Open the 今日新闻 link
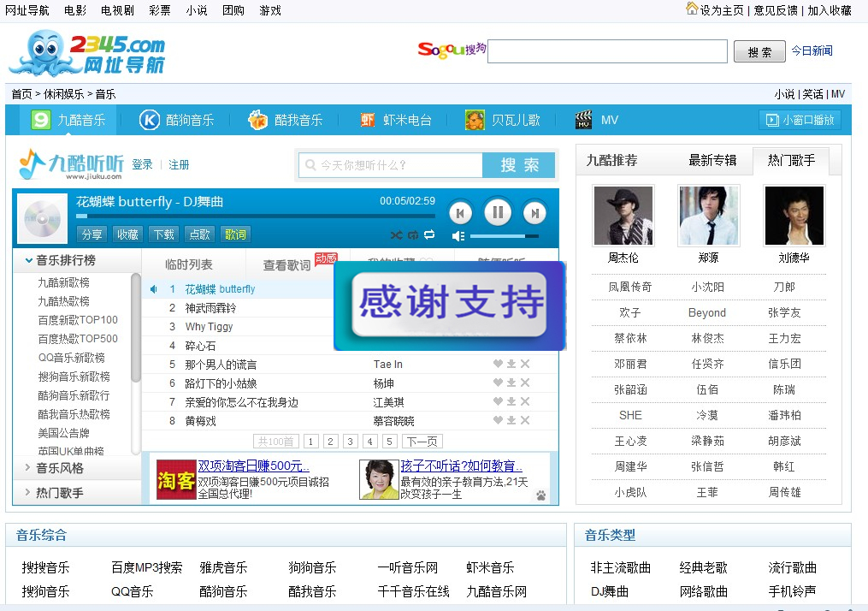Screen dimensions: 868x611 point(812,51)
